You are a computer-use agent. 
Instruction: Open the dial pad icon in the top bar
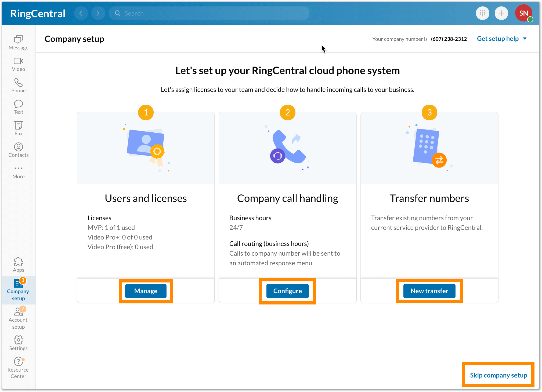(483, 13)
